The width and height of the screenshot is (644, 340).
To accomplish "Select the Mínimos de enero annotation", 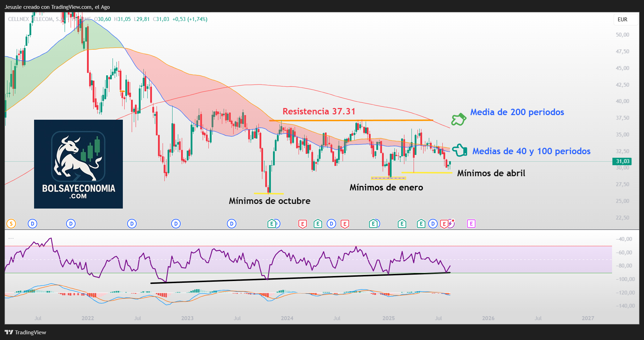I will point(386,188).
